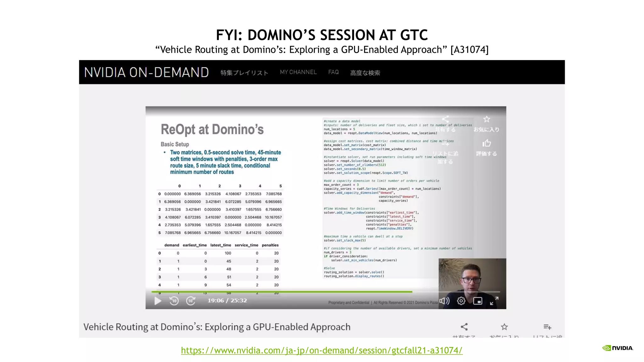Click the thumbs-up rate icon
644x362 pixels.
486,143
